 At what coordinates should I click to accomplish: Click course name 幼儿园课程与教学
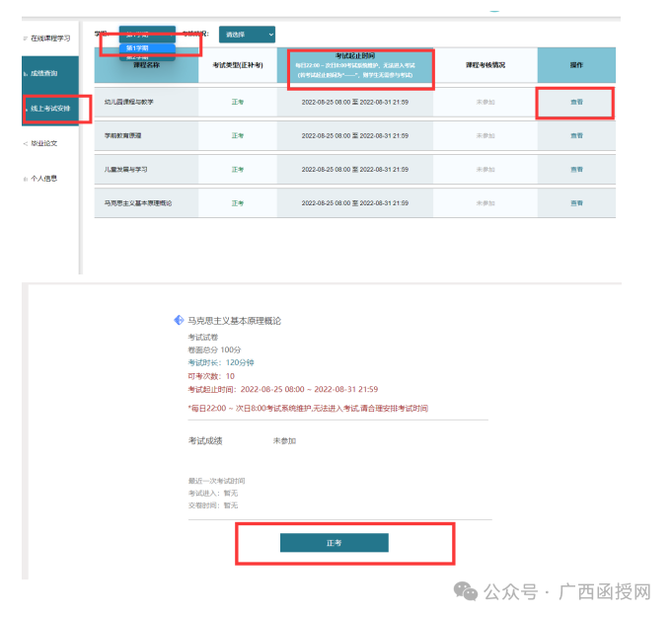click(x=128, y=102)
